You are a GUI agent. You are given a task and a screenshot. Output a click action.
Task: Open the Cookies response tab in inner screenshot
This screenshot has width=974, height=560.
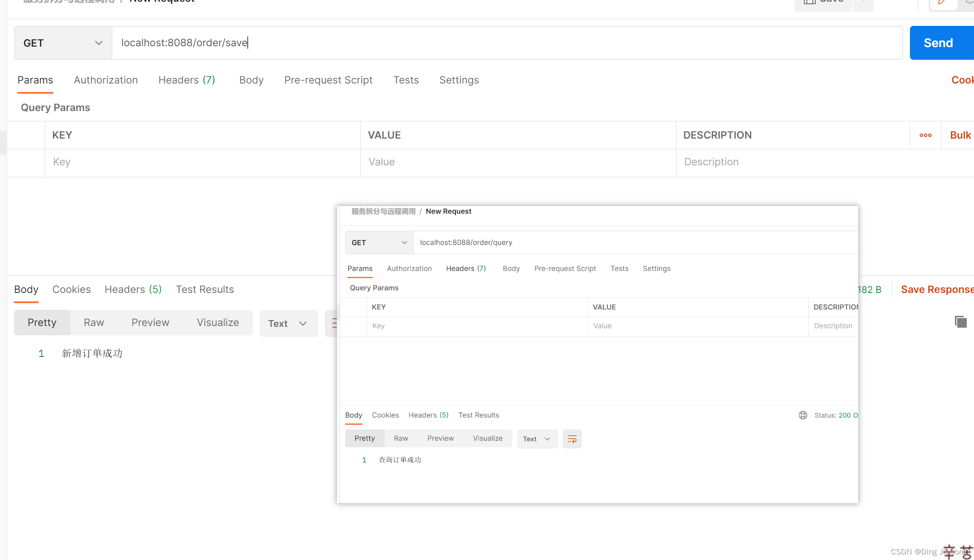[x=385, y=415]
